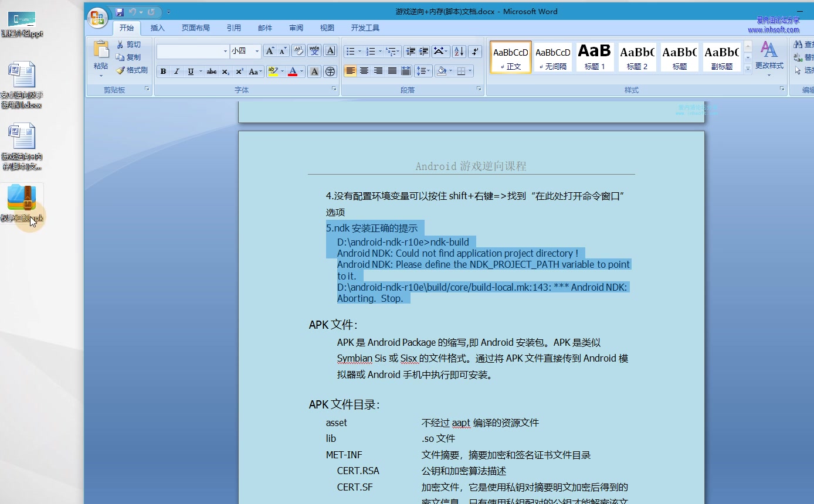Image resolution: width=814 pixels, height=504 pixels.
Task: Click the Phonetic Guide (wén) icon
Action: tap(315, 51)
